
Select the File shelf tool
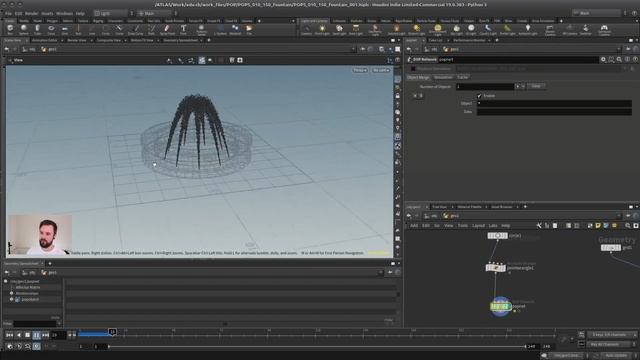click(x=249, y=29)
